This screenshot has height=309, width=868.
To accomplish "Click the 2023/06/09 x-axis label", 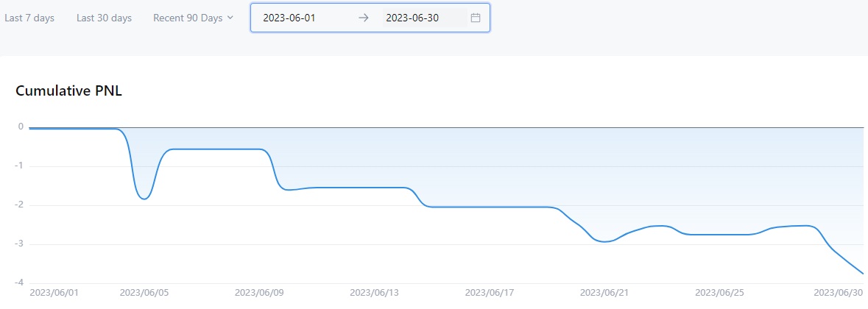I will (259, 293).
